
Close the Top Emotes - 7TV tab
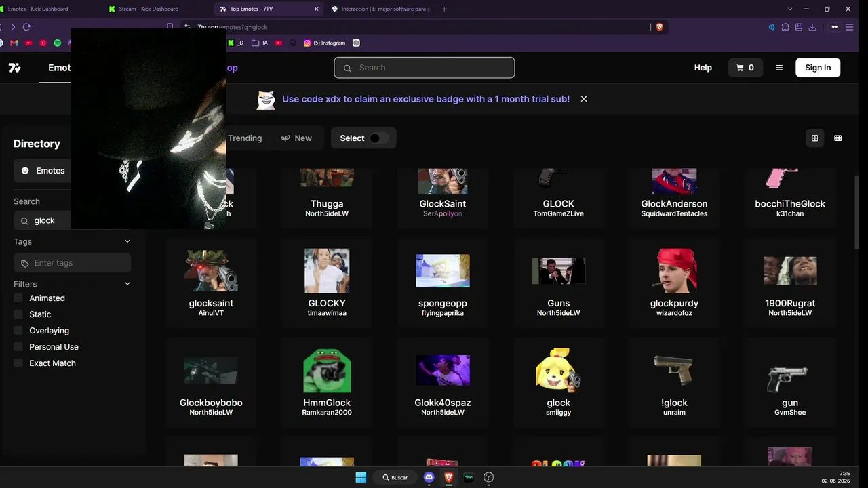[x=317, y=9]
